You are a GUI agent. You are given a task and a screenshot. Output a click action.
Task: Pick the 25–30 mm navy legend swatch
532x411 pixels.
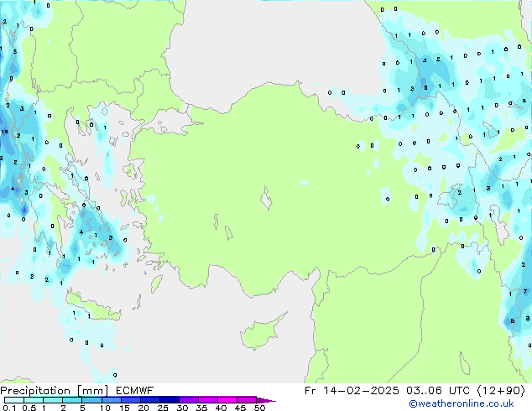[170, 400]
